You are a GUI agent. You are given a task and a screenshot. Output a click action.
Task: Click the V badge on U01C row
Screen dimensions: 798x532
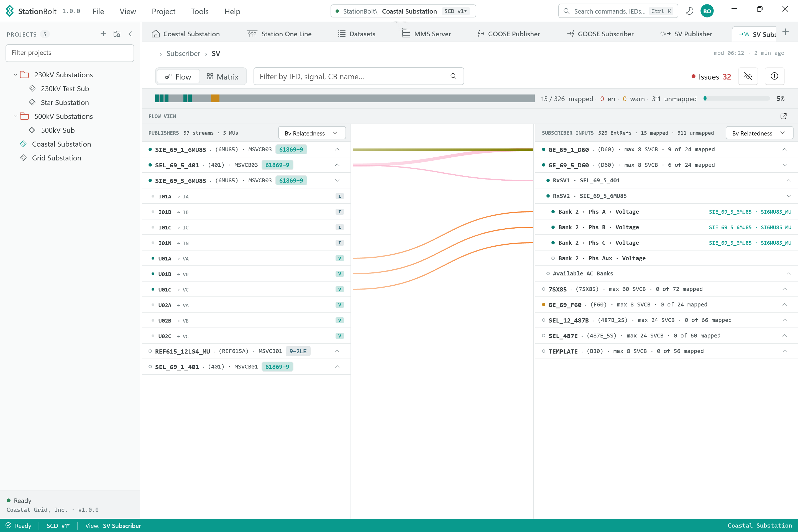pos(340,289)
